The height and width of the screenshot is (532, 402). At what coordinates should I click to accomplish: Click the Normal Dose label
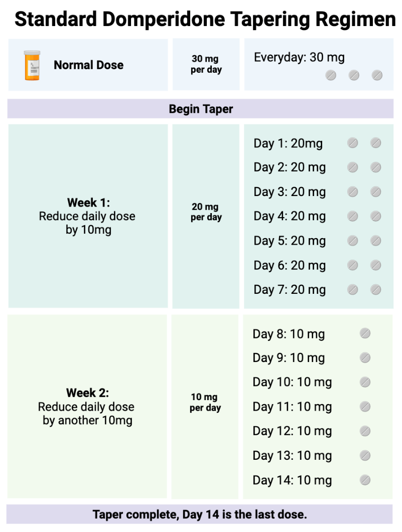pyautogui.click(x=89, y=65)
